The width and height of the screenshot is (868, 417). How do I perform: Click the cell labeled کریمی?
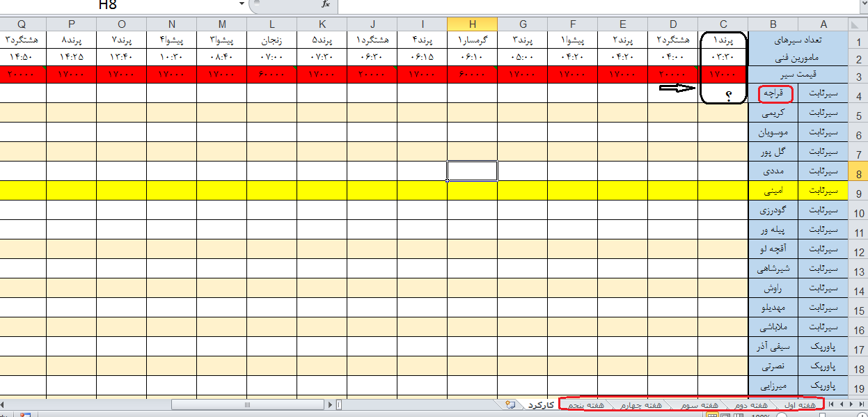(774, 112)
